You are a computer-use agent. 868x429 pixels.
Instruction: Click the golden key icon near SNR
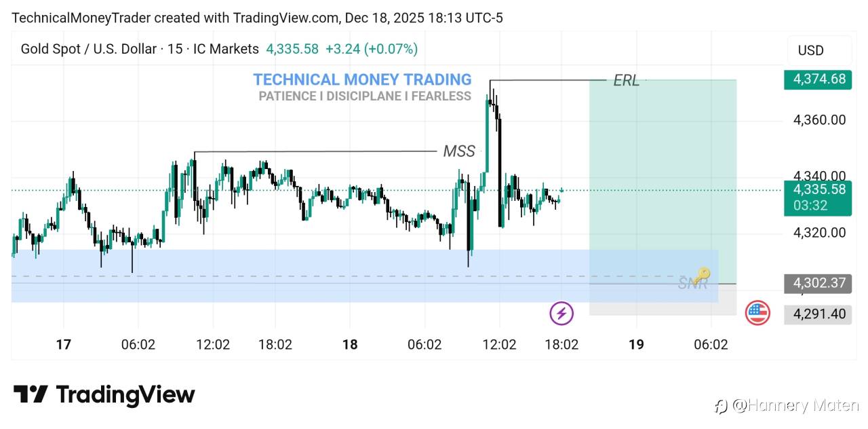click(701, 274)
